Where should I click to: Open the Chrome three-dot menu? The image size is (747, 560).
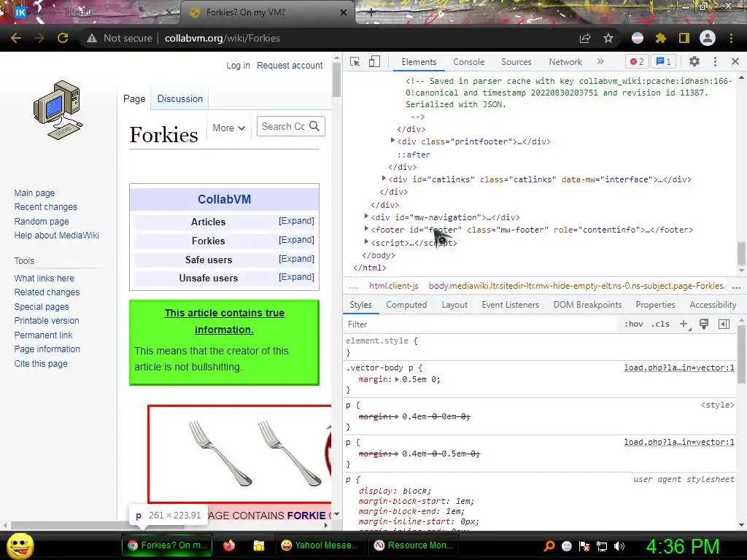[x=731, y=38]
